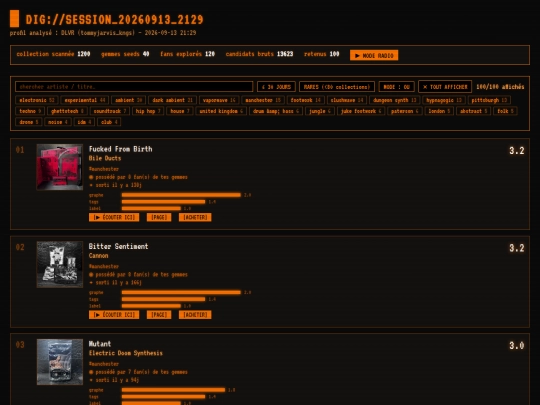Select the club tag chip
Image resolution: width=540 pixels, height=405 pixels.
pos(109,122)
